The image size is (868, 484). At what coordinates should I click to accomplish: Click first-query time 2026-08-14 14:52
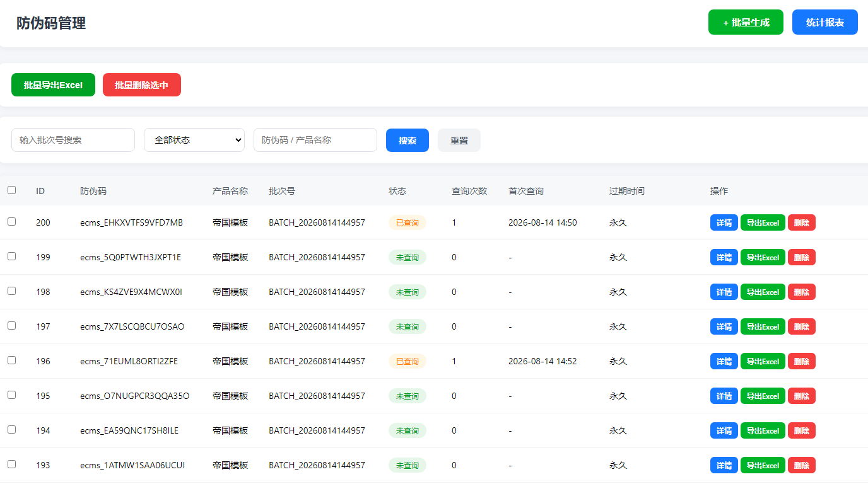tap(542, 361)
